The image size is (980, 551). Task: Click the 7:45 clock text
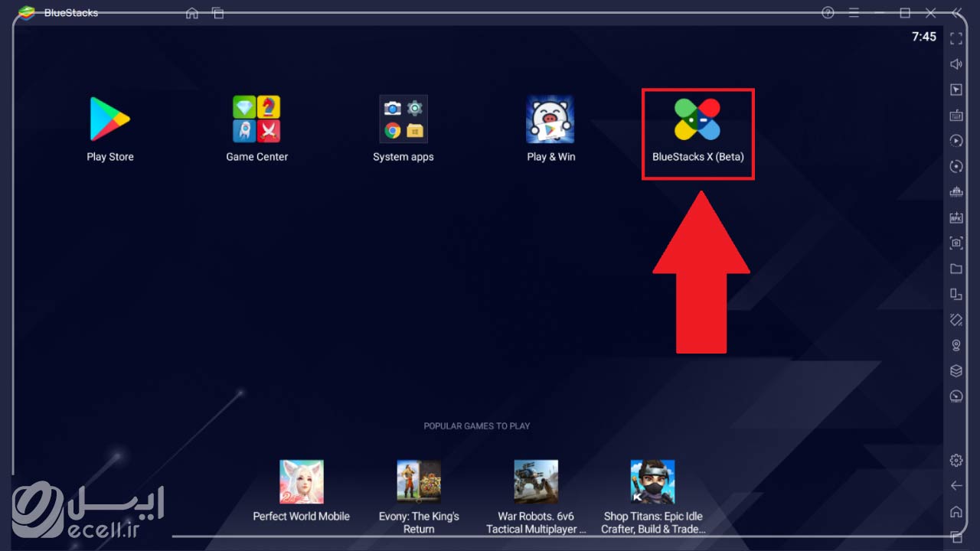[924, 37]
